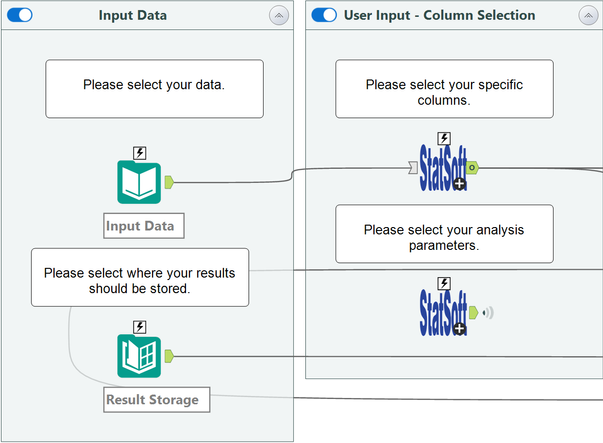Disable the User Input - Column Selection toggle
Viewport: 603px width, 443px height.
(x=324, y=15)
